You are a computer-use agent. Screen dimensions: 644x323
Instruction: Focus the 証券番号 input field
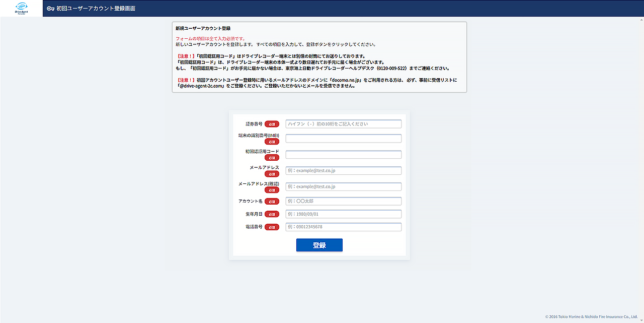343,124
